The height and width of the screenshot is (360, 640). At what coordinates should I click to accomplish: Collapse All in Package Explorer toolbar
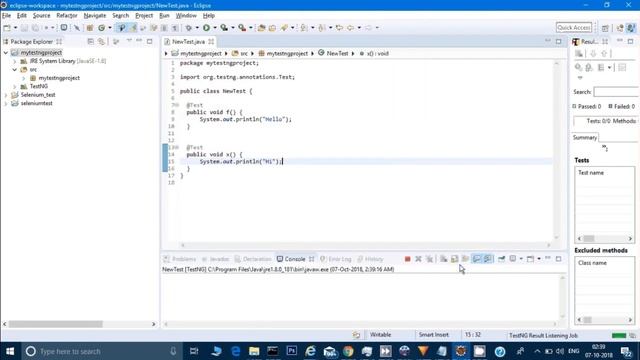[x=91, y=42]
